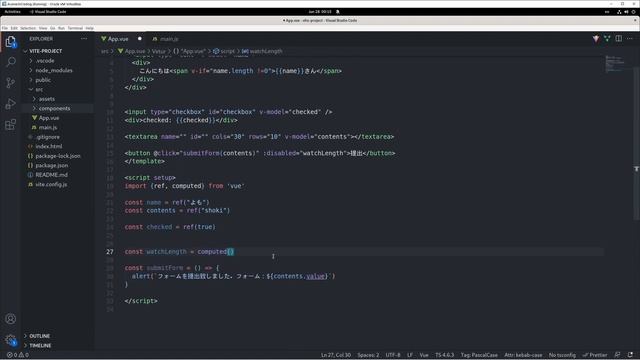Click the Vue language mode status item

click(424, 355)
